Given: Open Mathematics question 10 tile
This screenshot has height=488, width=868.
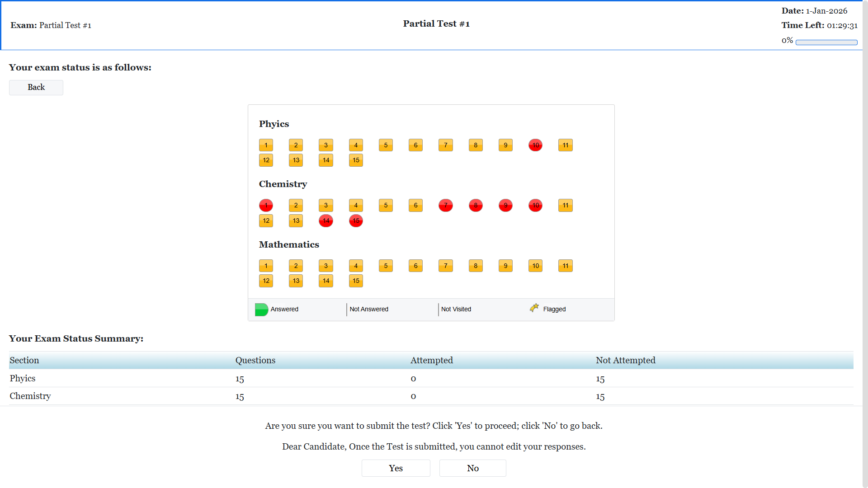Looking at the screenshot, I should tap(535, 266).
